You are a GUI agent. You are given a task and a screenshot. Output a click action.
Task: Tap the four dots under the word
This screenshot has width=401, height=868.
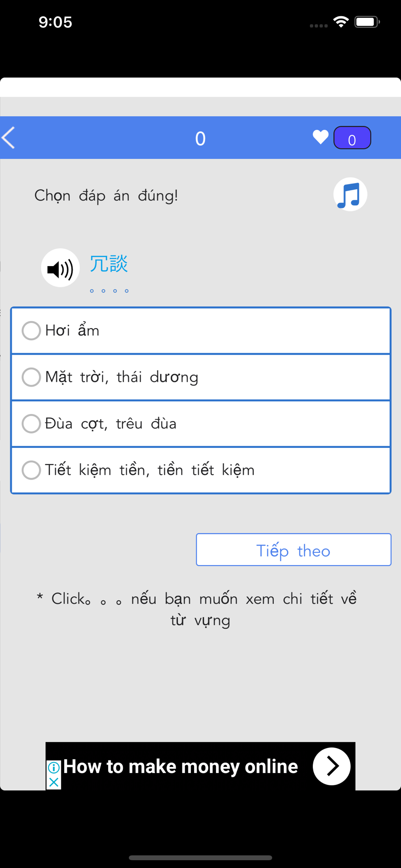pos(109,291)
